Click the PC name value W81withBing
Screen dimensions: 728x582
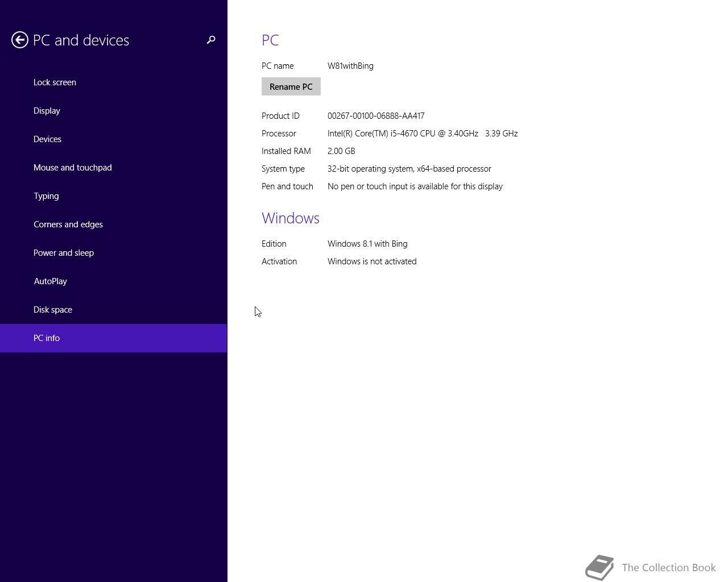[x=350, y=66]
